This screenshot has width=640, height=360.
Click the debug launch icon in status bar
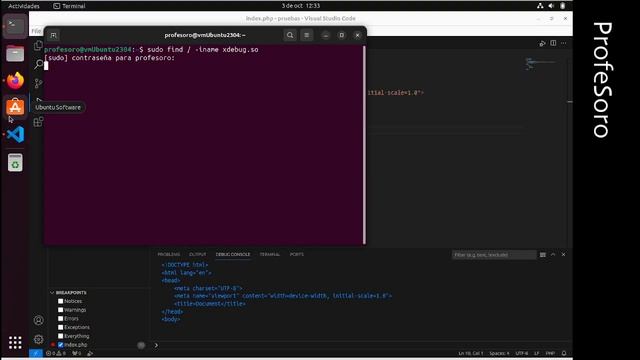pyautogui.click(x=90, y=353)
